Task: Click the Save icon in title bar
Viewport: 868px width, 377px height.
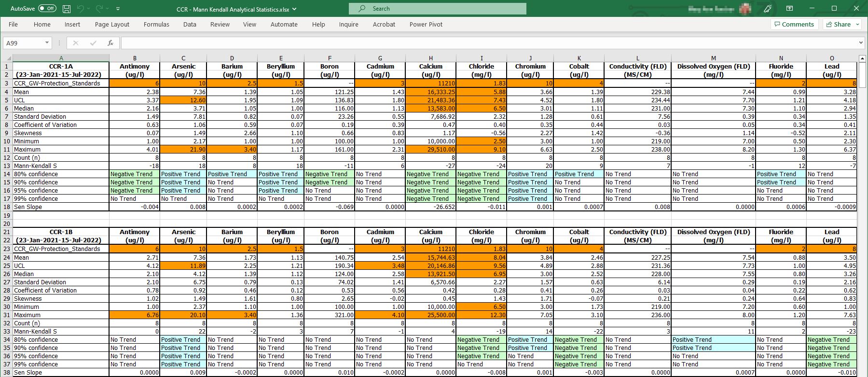Action: click(67, 9)
